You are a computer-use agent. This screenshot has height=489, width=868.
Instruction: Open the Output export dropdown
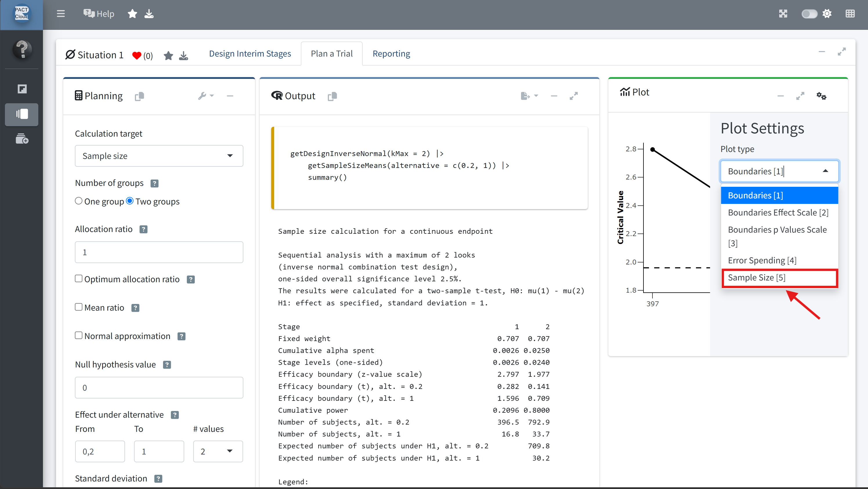pos(529,96)
